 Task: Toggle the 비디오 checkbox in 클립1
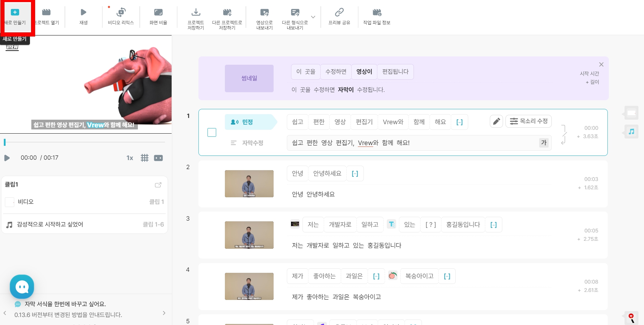click(10, 202)
